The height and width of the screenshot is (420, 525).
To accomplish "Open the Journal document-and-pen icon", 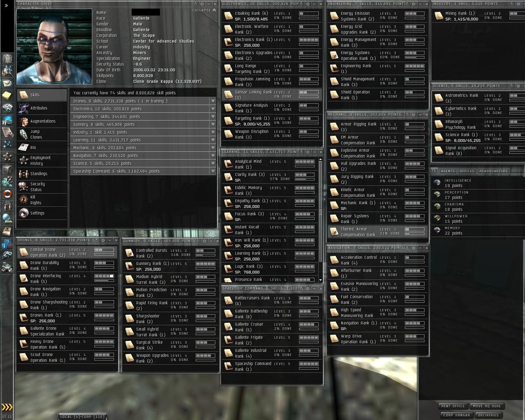I will (x=7, y=132).
